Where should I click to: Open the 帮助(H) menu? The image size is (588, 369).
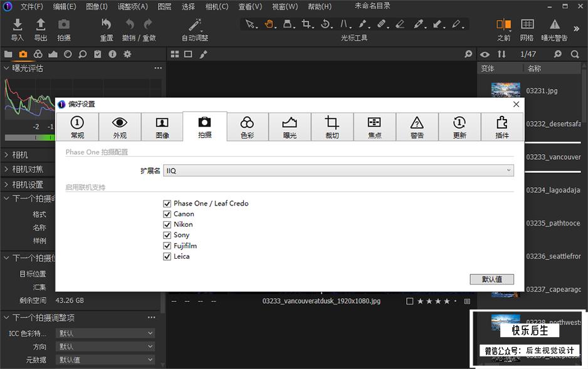(x=320, y=7)
